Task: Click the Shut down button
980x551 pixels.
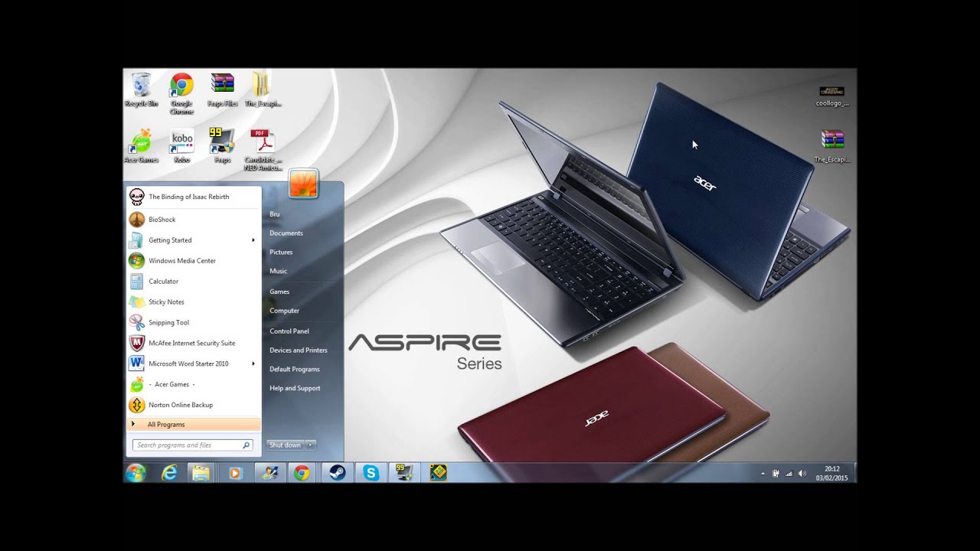Action: coord(285,445)
